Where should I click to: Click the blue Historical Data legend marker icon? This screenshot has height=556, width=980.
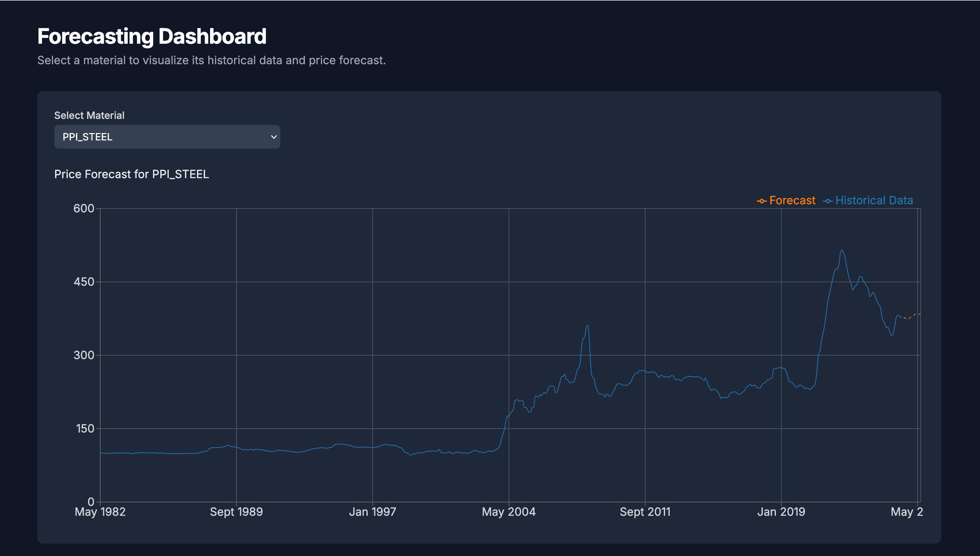coord(827,201)
